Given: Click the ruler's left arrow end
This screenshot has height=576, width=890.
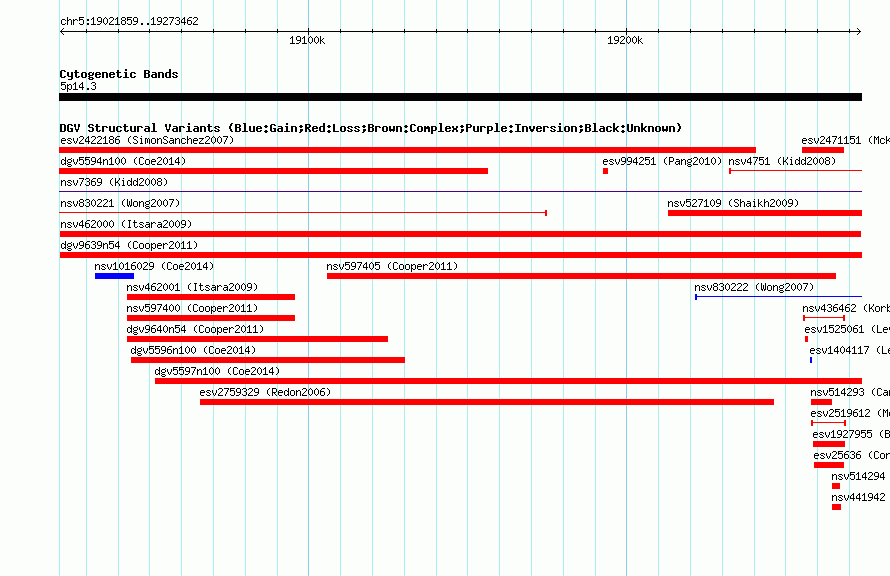Looking at the screenshot, I should 62,32.
